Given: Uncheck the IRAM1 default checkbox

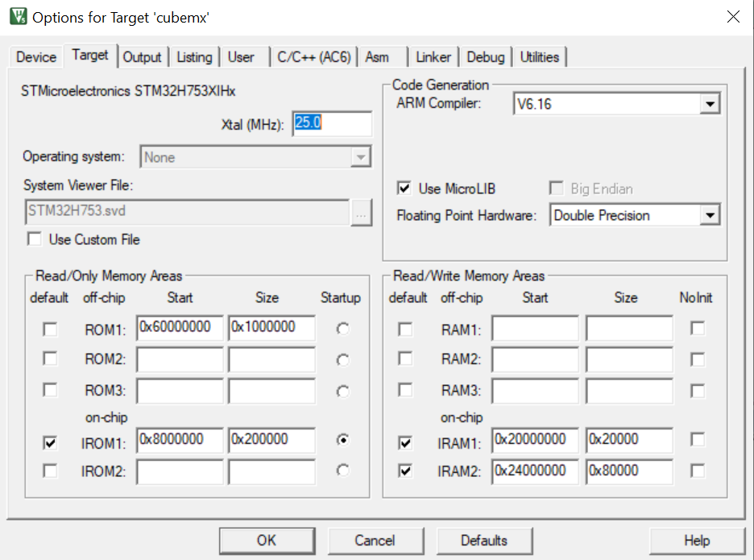Looking at the screenshot, I should click(x=405, y=442).
